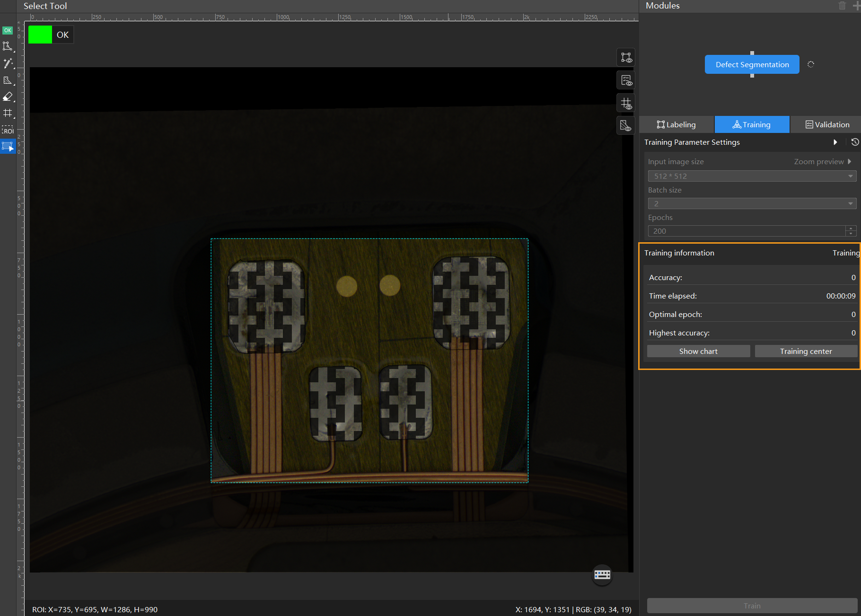Open the Zoom preview expander
The width and height of the screenshot is (861, 616).
tap(822, 162)
